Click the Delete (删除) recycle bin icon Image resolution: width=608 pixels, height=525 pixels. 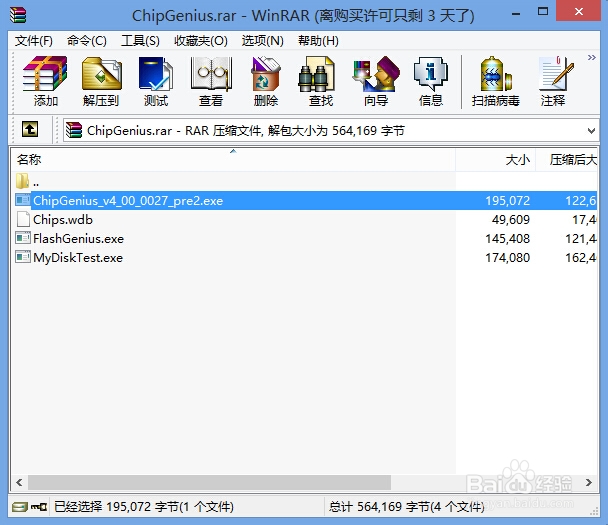pyautogui.click(x=266, y=81)
